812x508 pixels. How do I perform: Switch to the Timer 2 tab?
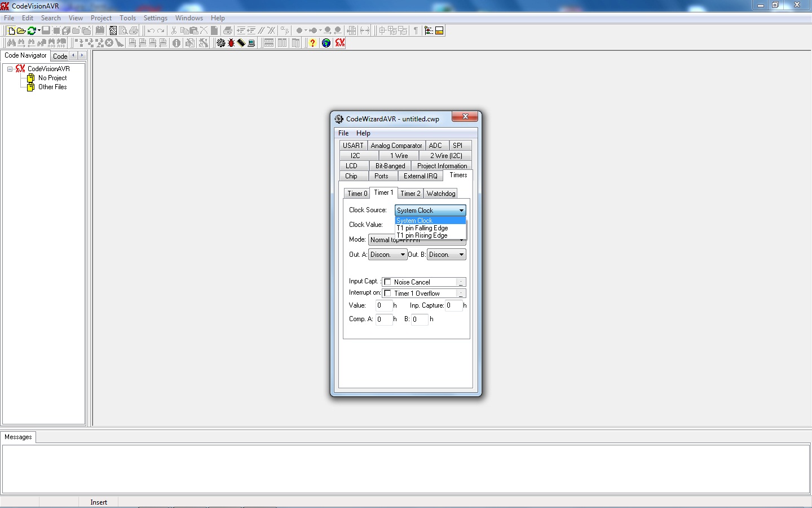tap(411, 194)
